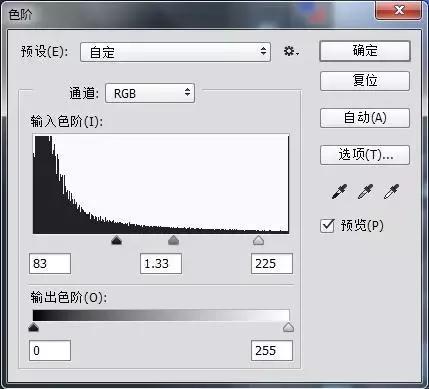Click the input white highlight slider handle

point(258,240)
